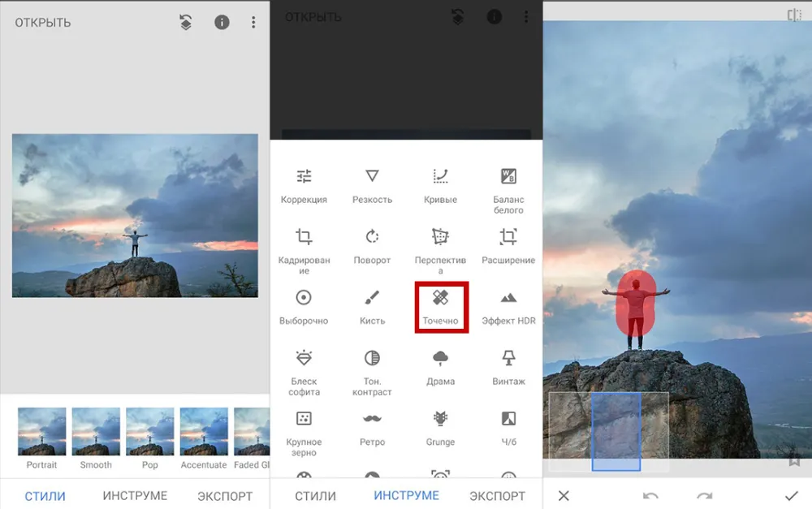Select the Баланс белого tool
The height and width of the screenshot is (509, 812).
click(508, 191)
